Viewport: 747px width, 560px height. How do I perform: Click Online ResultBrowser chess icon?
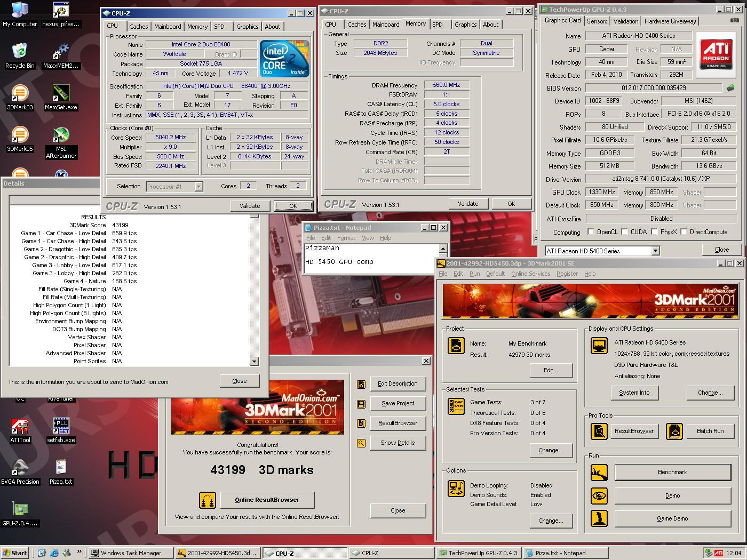pos(208,500)
